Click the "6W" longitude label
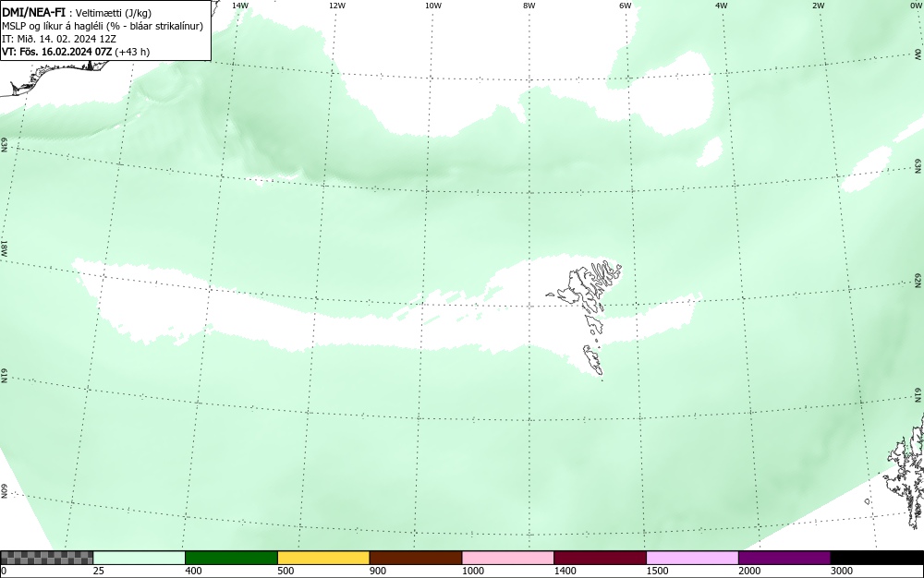924x578 pixels. 626,6
